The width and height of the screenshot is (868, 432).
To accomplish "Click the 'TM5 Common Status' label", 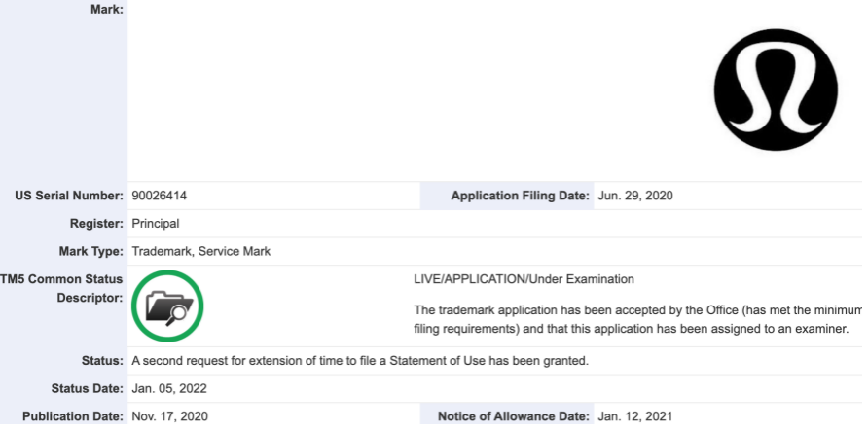I will [61, 279].
